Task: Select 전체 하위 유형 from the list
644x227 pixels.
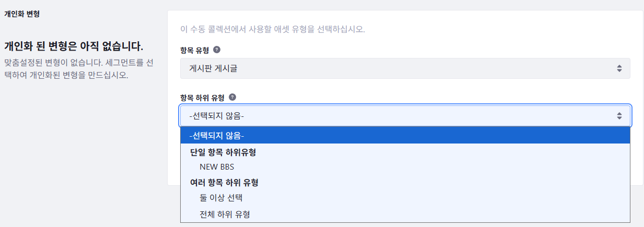Action: [x=225, y=214]
